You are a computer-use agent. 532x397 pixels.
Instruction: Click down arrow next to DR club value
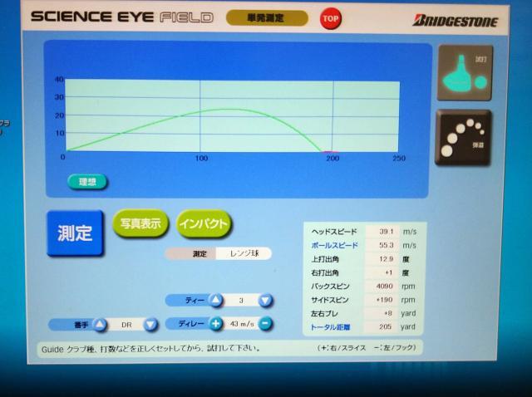(x=150, y=325)
